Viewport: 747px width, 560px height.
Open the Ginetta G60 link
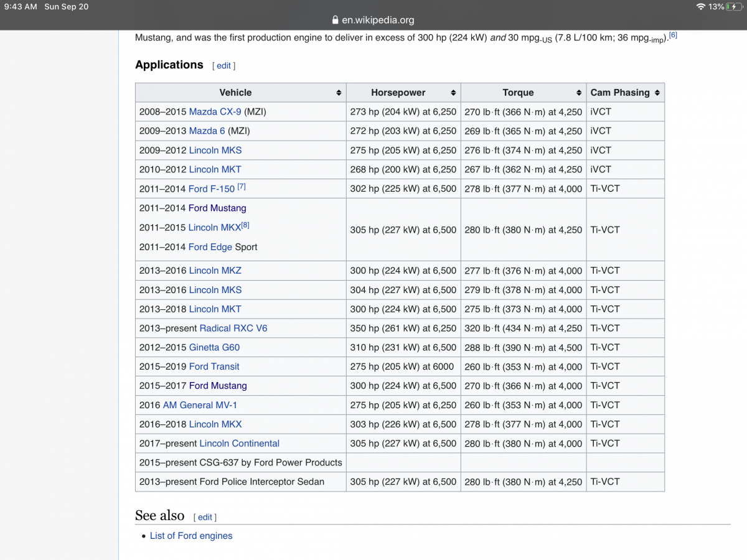[214, 348]
